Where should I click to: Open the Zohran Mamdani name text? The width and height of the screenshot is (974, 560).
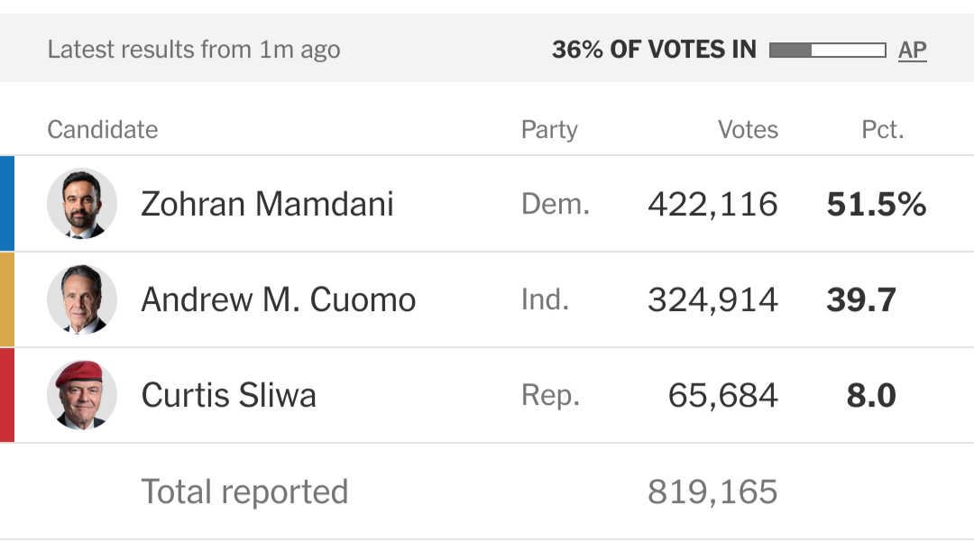267,204
